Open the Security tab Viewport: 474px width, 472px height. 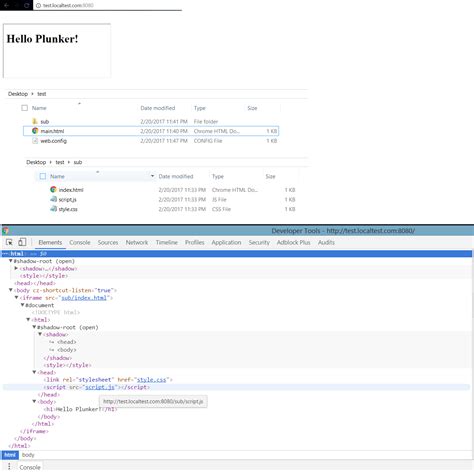tap(259, 242)
